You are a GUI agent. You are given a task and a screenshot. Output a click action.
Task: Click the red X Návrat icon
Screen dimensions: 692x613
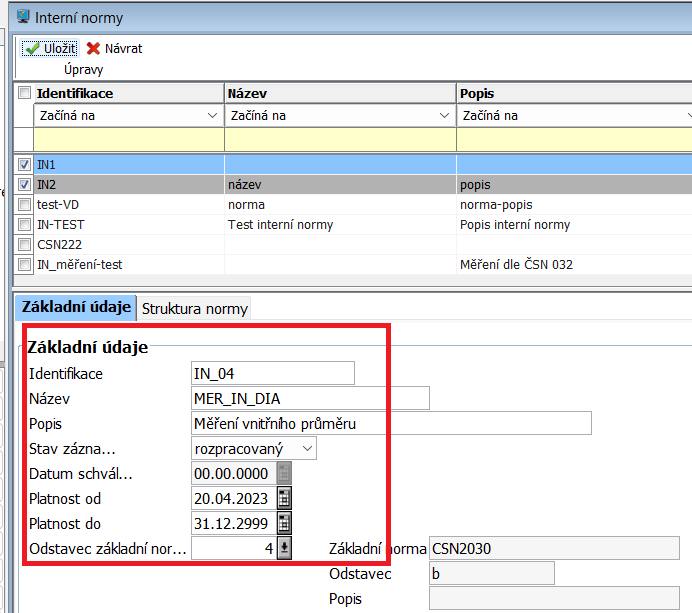point(94,48)
